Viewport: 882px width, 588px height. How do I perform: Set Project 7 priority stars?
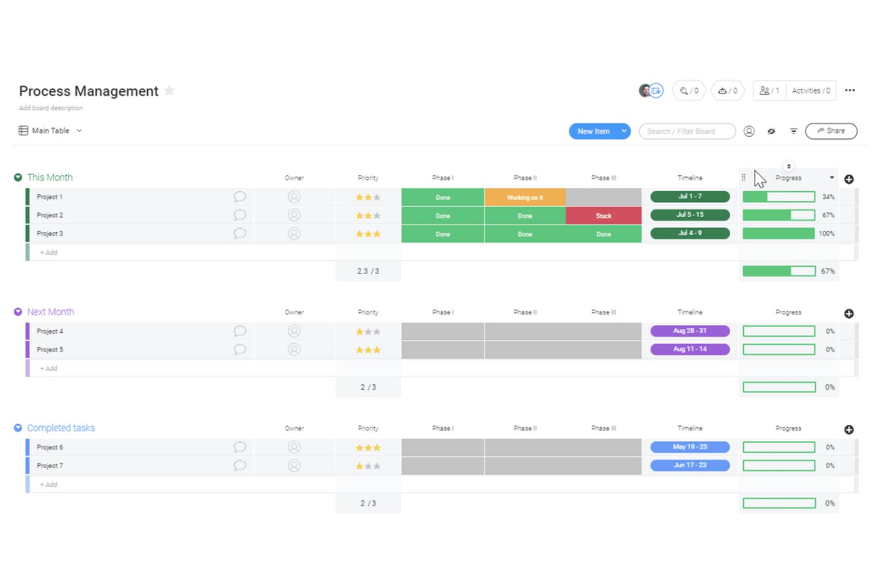coord(368,466)
